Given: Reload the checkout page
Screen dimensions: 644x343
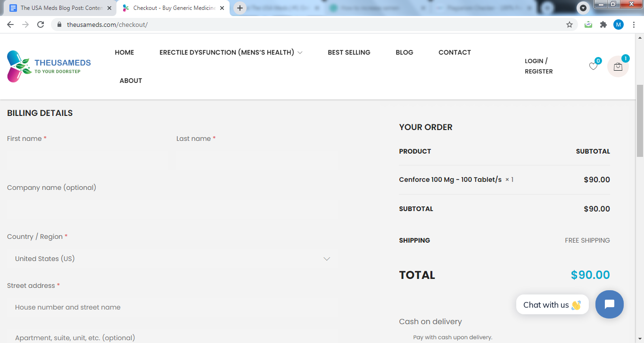Looking at the screenshot, I should point(41,24).
